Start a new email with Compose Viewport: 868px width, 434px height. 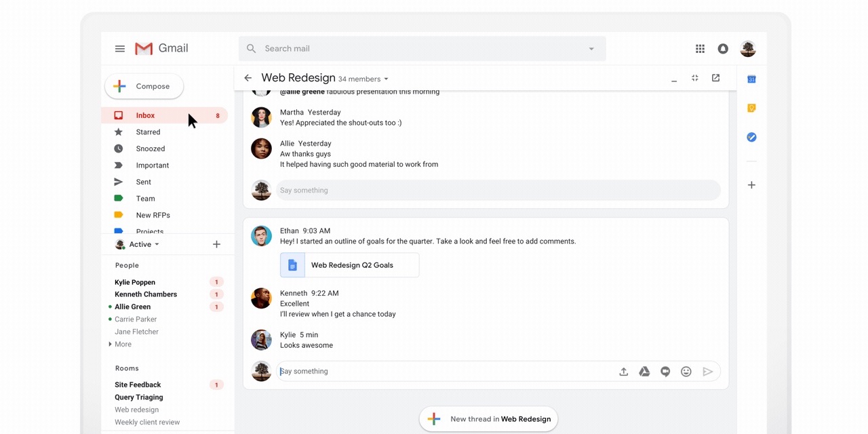(144, 86)
